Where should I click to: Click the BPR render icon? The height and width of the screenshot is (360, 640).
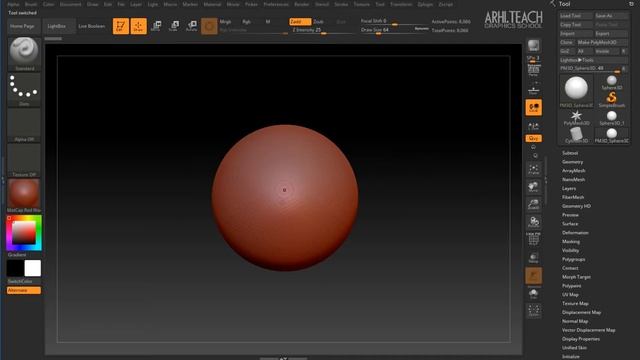coord(533,46)
